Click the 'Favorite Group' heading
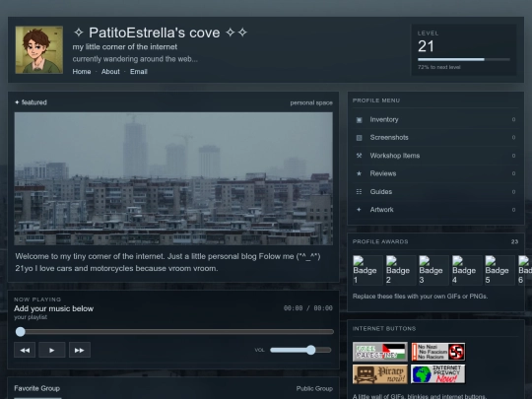 pos(37,388)
